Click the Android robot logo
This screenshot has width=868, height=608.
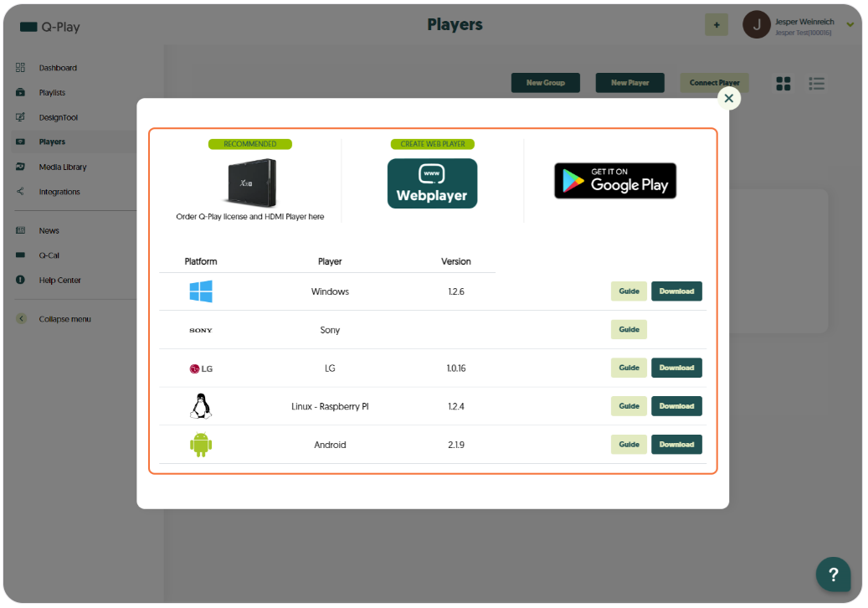click(201, 445)
